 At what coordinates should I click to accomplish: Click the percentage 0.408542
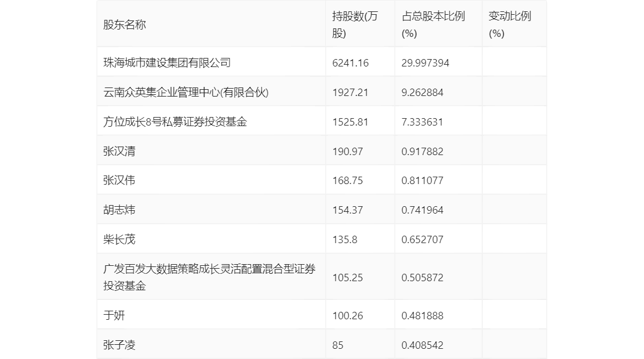pyautogui.click(x=422, y=345)
